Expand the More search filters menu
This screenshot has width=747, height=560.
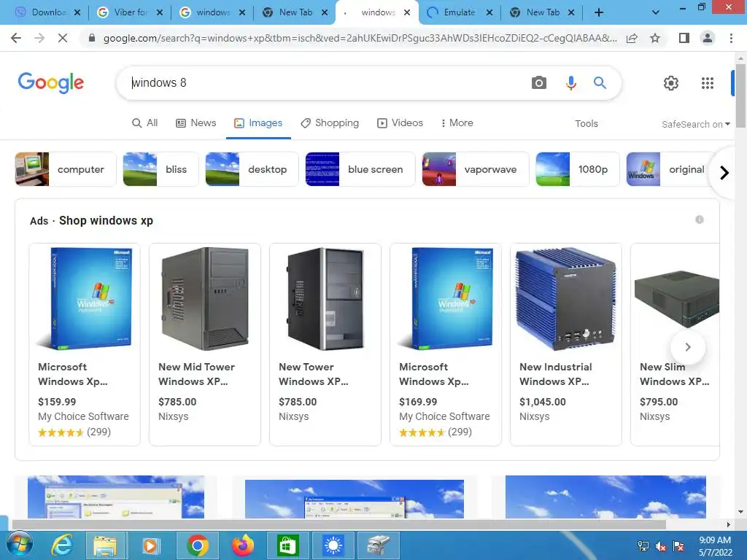pyautogui.click(x=457, y=122)
